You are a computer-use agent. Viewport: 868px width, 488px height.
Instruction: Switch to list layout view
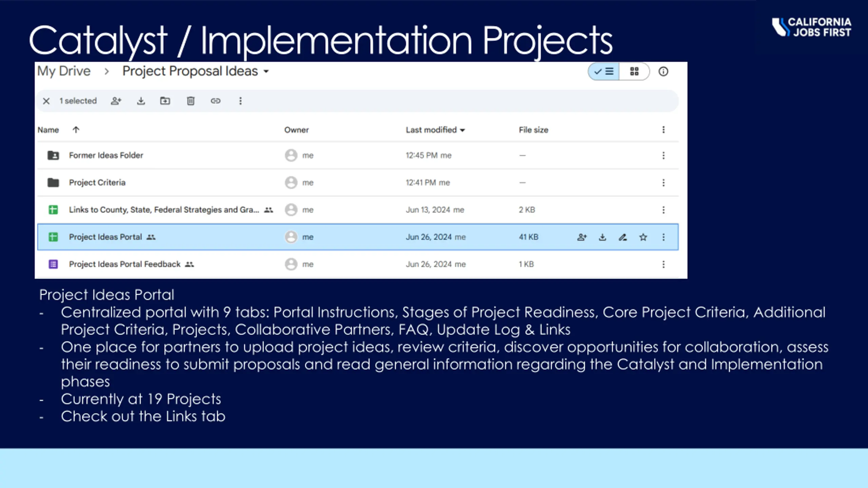coord(604,72)
